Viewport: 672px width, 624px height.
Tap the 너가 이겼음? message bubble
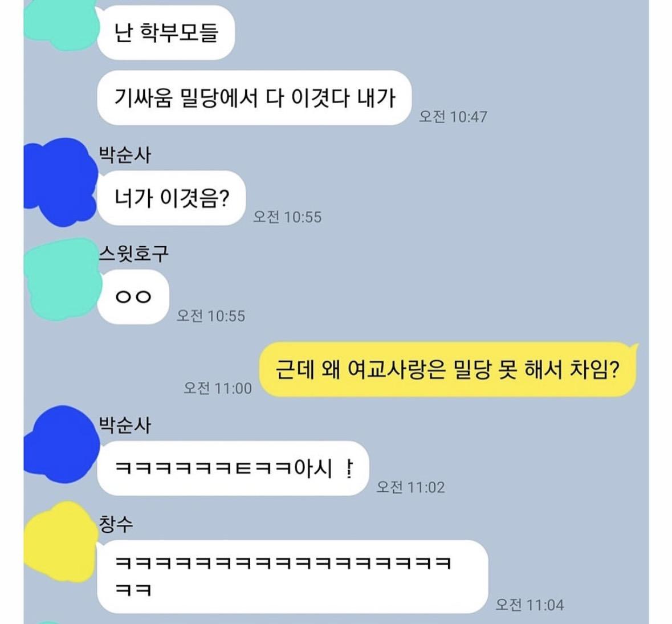tap(172, 198)
